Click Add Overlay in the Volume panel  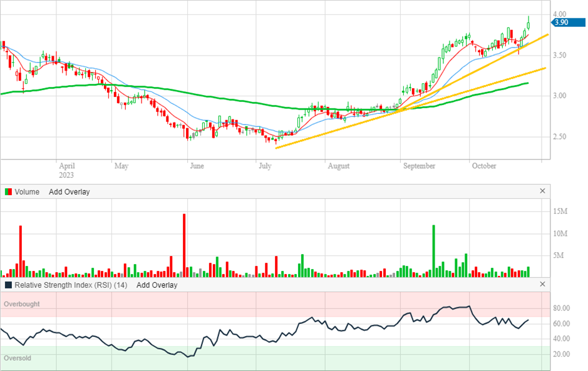coord(69,192)
